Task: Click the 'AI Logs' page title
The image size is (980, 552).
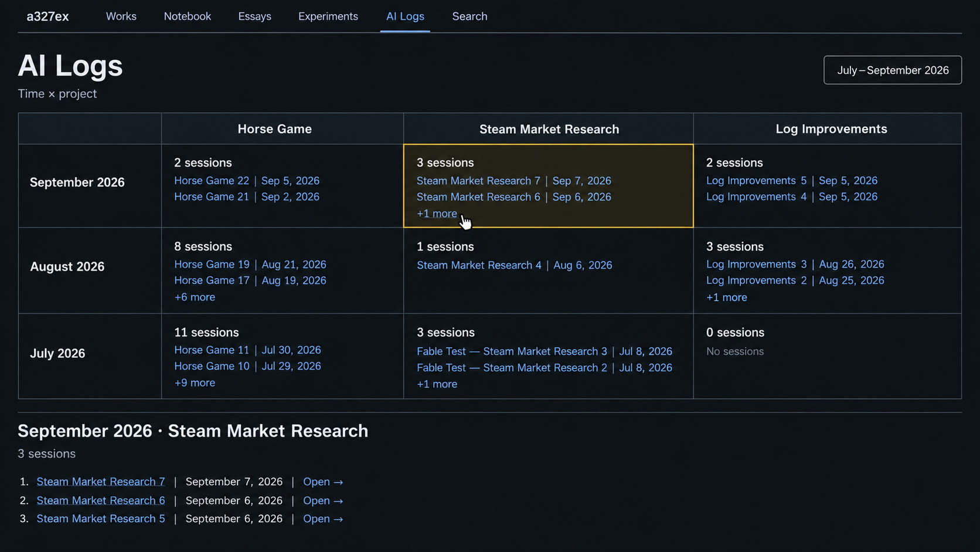Action: [70, 66]
